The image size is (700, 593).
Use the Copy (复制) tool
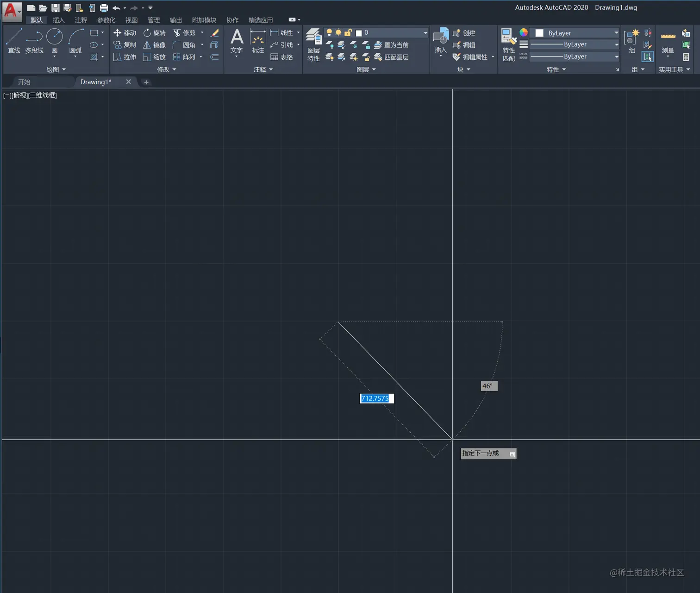pyautogui.click(x=125, y=45)
